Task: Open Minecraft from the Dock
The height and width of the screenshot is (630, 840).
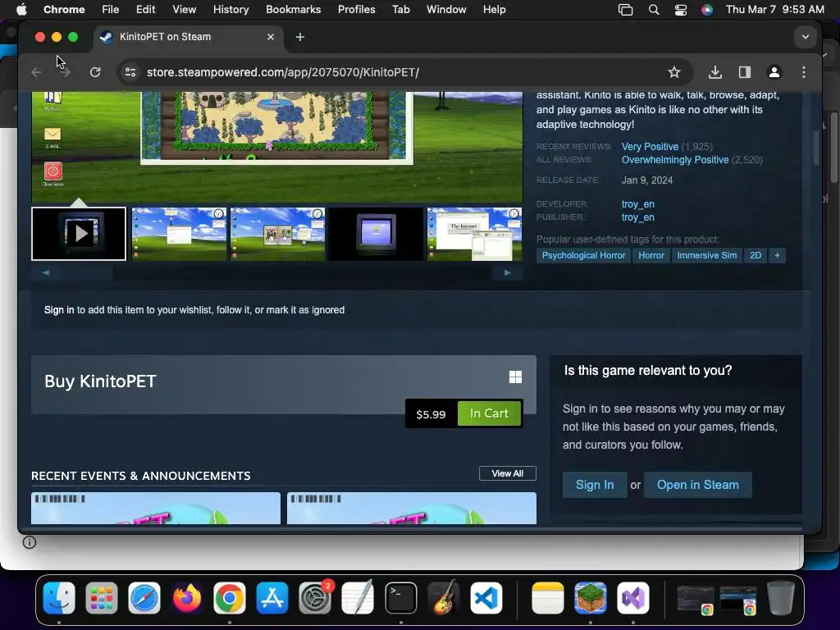Action: click(591, 598)
